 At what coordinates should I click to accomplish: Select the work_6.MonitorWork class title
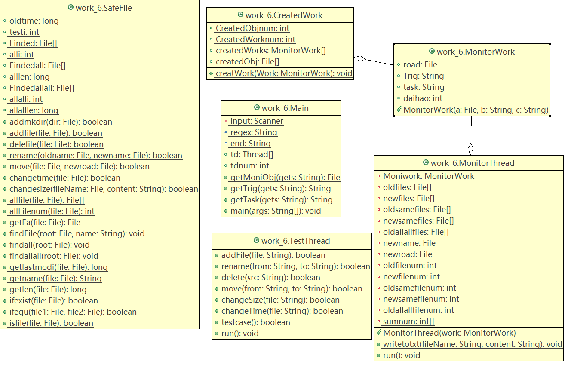tap(476, 52)
